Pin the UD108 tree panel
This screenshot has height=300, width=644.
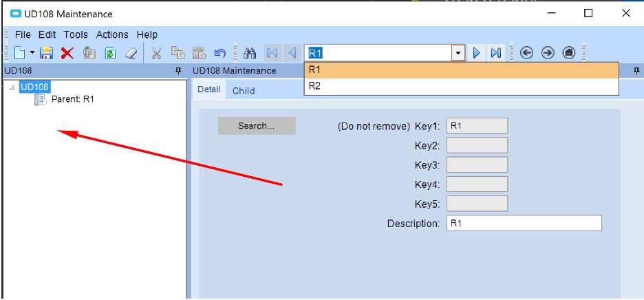[x=178, y=71]
